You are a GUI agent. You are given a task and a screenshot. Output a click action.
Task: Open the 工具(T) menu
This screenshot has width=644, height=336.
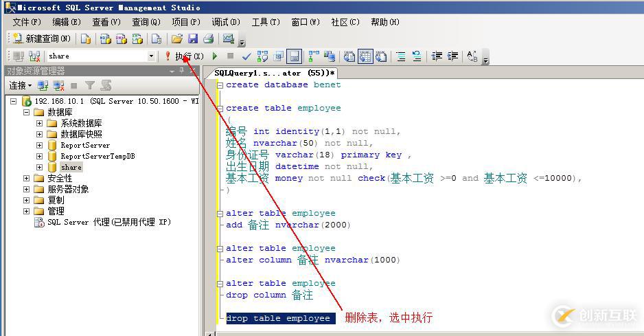tap(266, 22)
